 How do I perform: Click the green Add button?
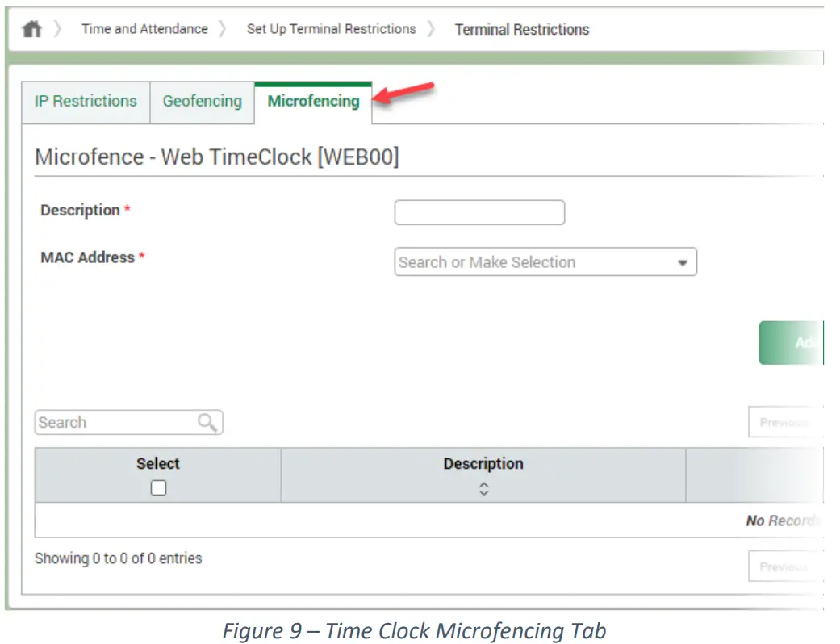(x=792, y=343)
